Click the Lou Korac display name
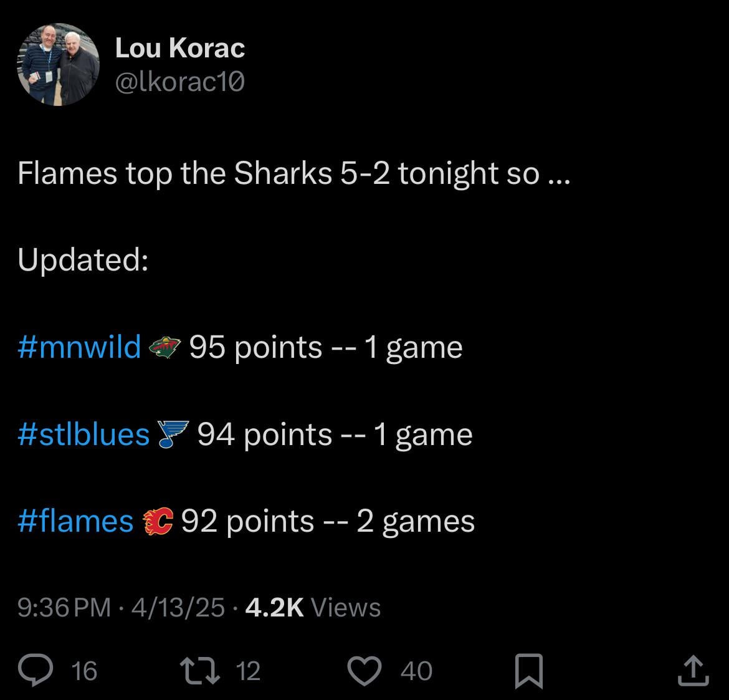Image resolution: width=729 pixels, height=700 pixels. (x=180, y=49)
